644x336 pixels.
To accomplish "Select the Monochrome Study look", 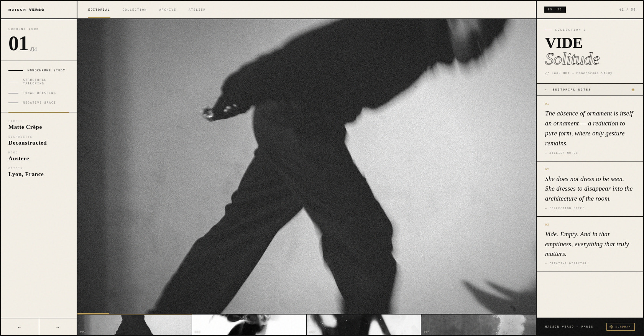I will tap(46, 71).
